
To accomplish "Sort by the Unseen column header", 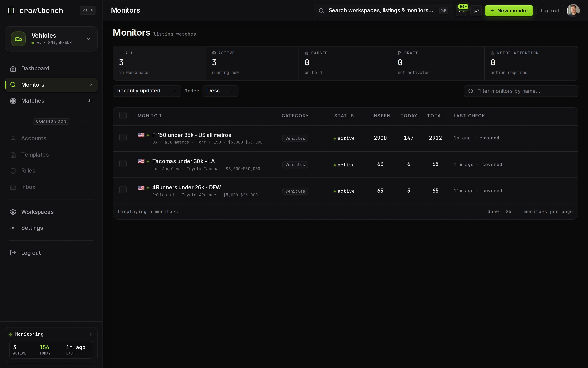I will pyautogui.click(x=380, y=116).
